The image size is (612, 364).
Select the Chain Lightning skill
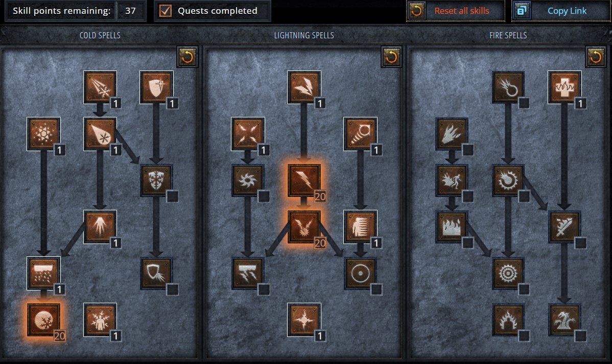pyautogui.click(x=304, y=227)
